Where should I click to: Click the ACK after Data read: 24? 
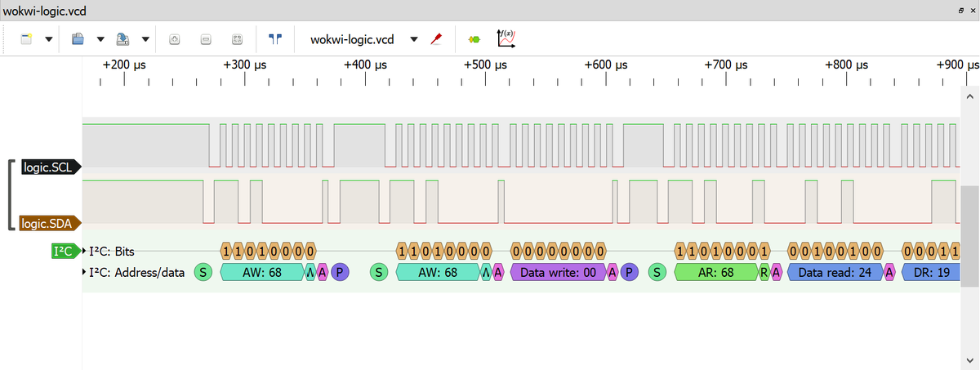890,272
